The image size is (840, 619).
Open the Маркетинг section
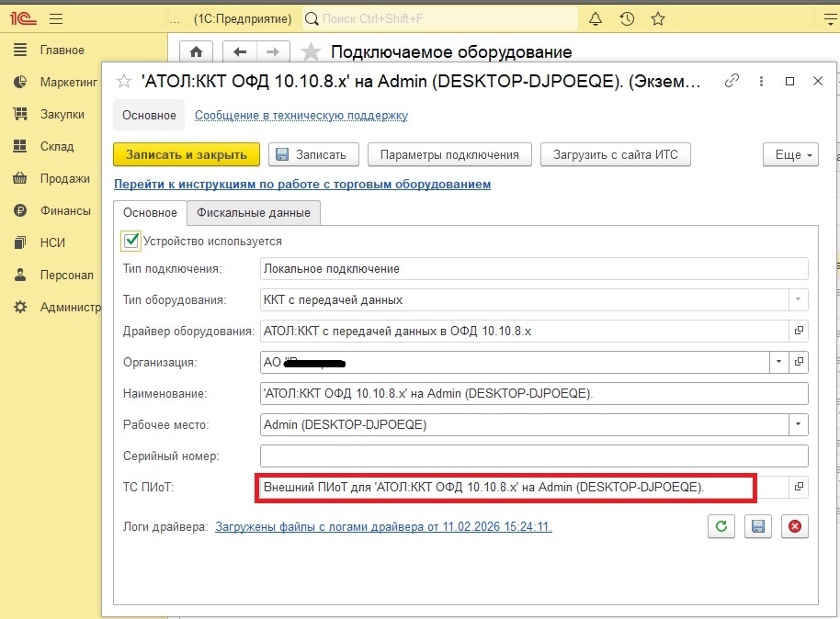coord(56,82)
